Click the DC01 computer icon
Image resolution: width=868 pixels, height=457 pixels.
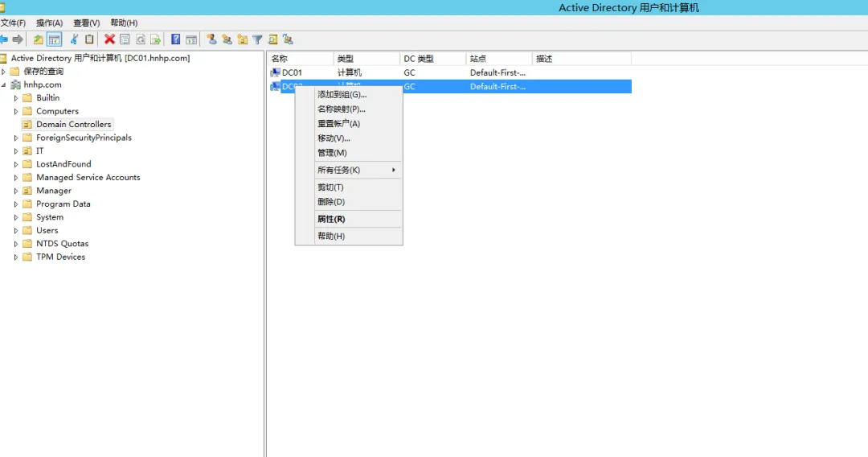[x=275, y=72]
